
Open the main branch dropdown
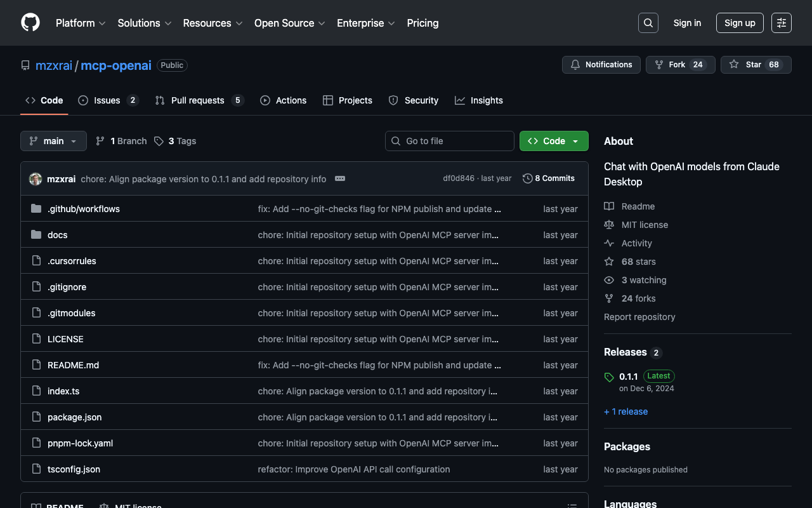[53, 141]
